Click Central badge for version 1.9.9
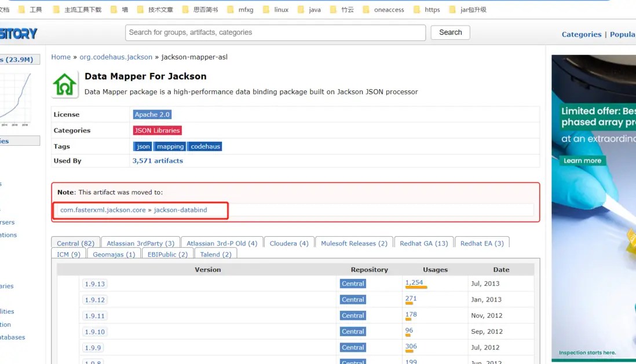The image size is (636, 364). [x=353, y=347]
